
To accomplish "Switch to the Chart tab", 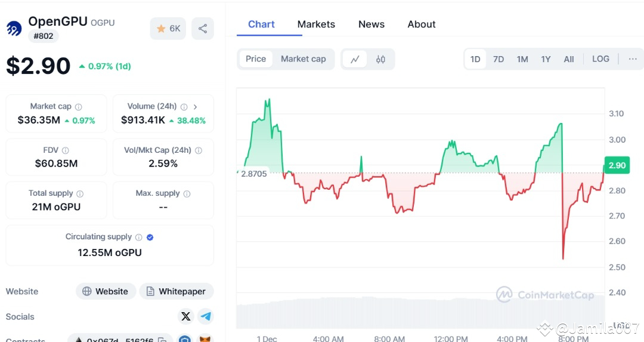I will pyautogui.click(x=261, y=24).
